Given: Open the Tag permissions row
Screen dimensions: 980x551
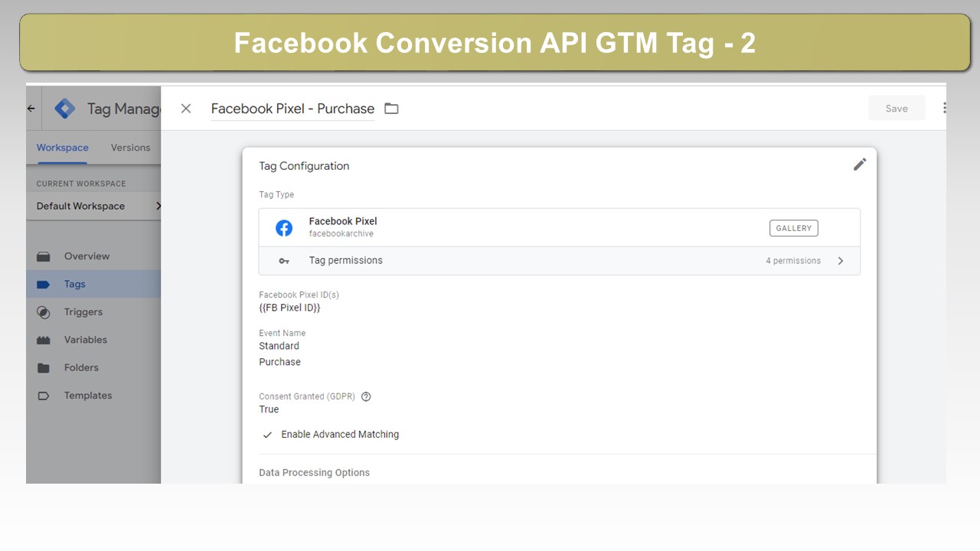Looking at the screenshot, I should tap(560, 261).
